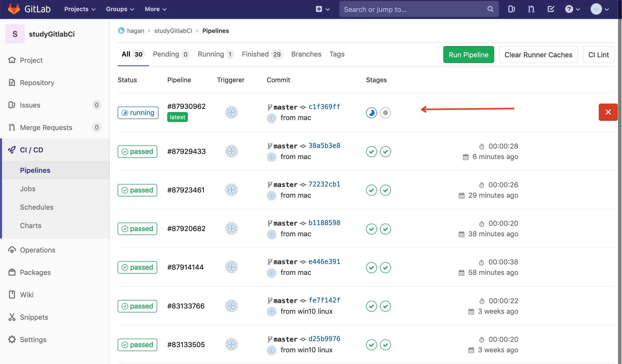Open first passed stage of pipeline #87914144

pyautogui.click(x=371, y=268)
